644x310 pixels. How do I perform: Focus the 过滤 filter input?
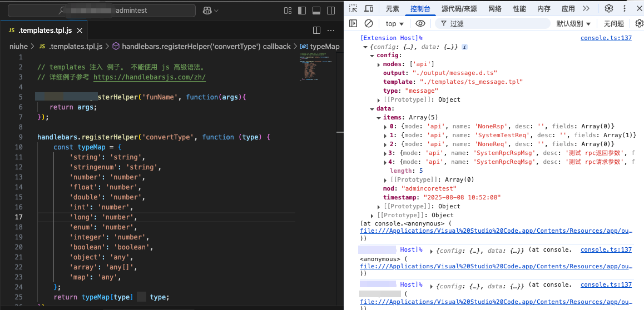coord(493,24)
